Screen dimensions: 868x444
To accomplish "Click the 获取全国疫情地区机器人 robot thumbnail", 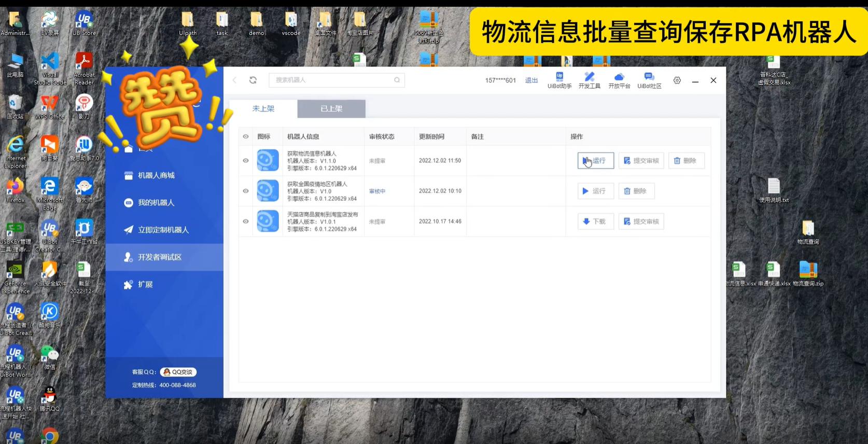I will pos(268,190).
